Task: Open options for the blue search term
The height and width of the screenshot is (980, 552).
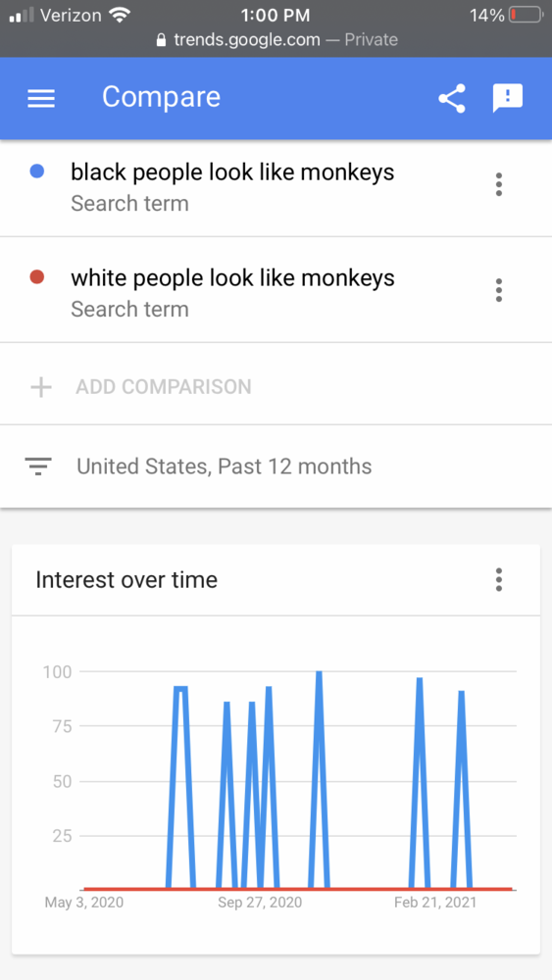Action: click(x=499, y=184)
